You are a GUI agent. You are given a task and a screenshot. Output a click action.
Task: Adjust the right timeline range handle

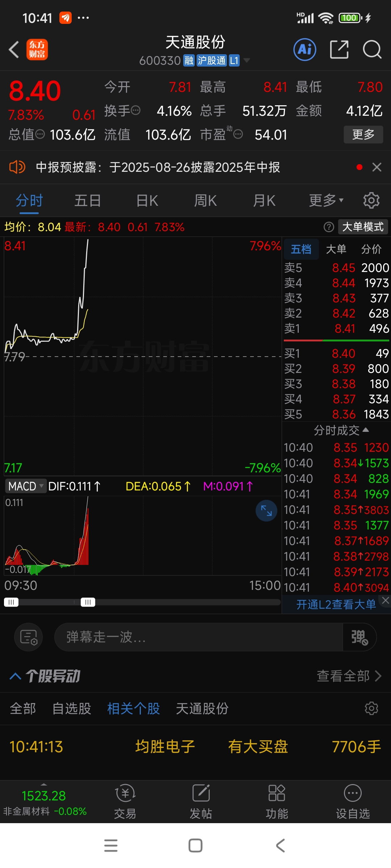(88, 602)
